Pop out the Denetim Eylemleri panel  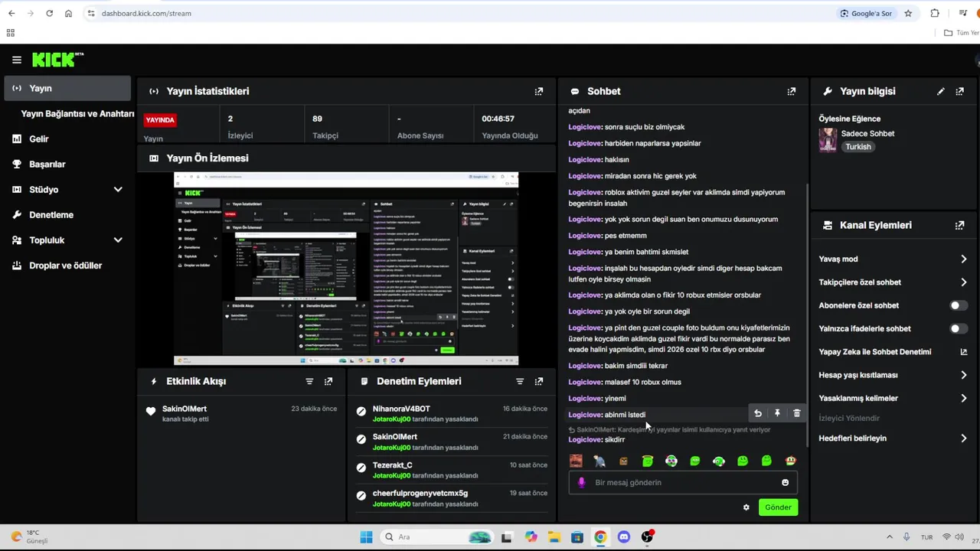(x=539, y=381)
